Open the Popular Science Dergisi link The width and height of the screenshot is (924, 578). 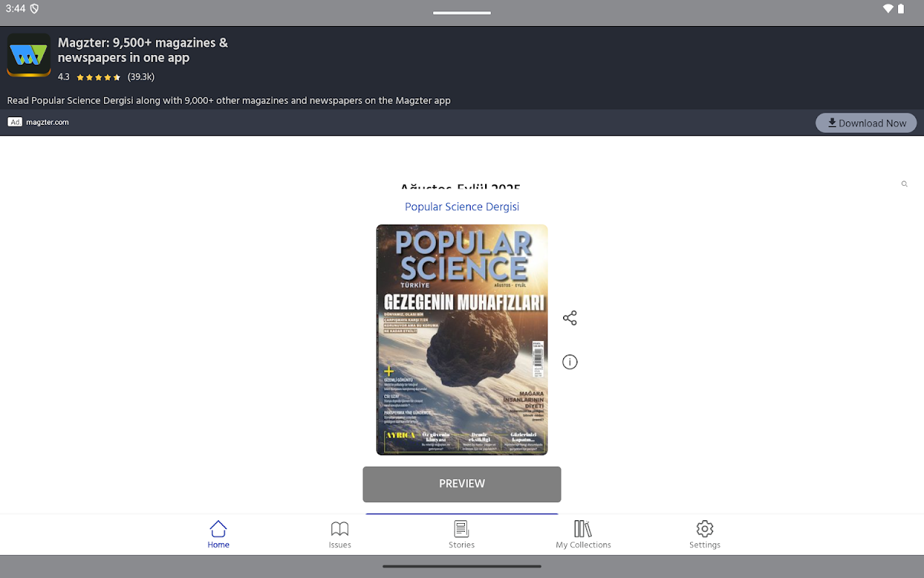coord(462,207)
